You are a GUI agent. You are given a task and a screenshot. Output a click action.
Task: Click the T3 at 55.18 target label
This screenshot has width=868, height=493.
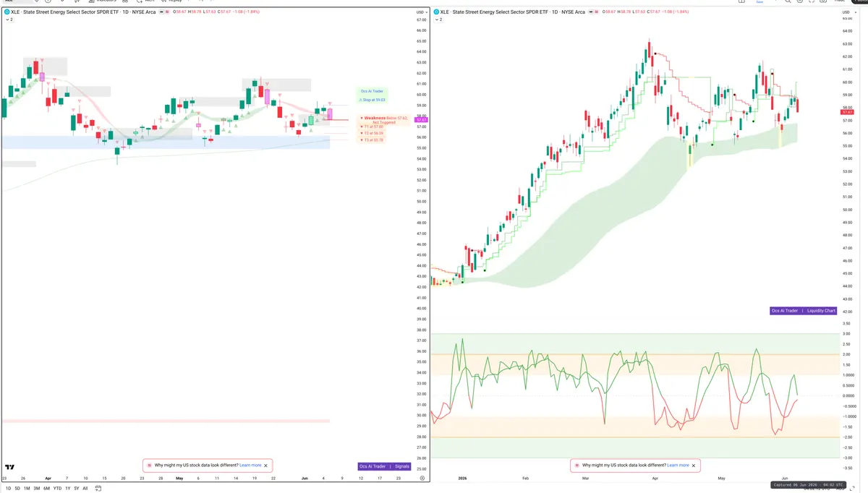(372, 140)
